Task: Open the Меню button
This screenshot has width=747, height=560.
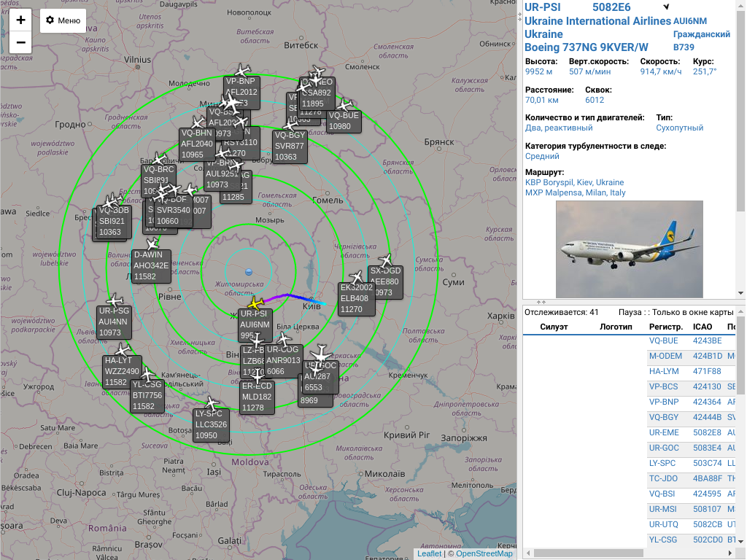Action: coord(63,20)
